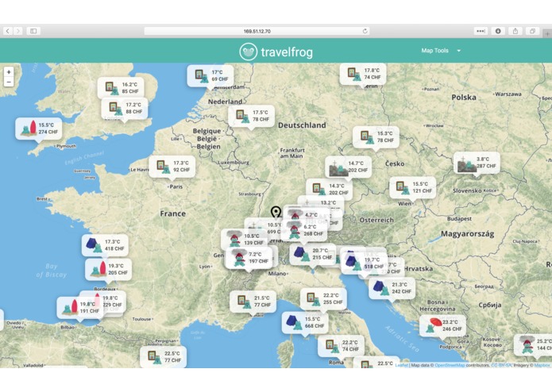Screen dimensions: 552x392
Task: Click mountain icon on 3.8°C 287 CHF marker
Action: tap(467, 164)
